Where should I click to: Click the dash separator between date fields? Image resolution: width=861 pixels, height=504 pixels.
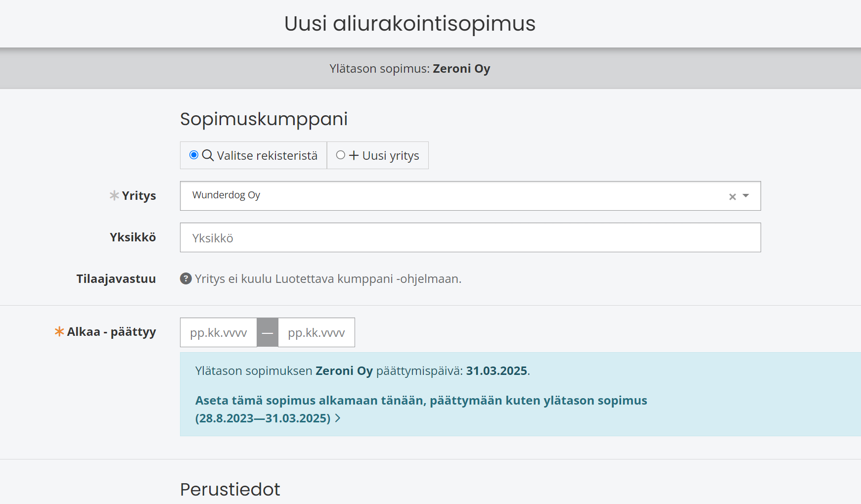[268, 332]
